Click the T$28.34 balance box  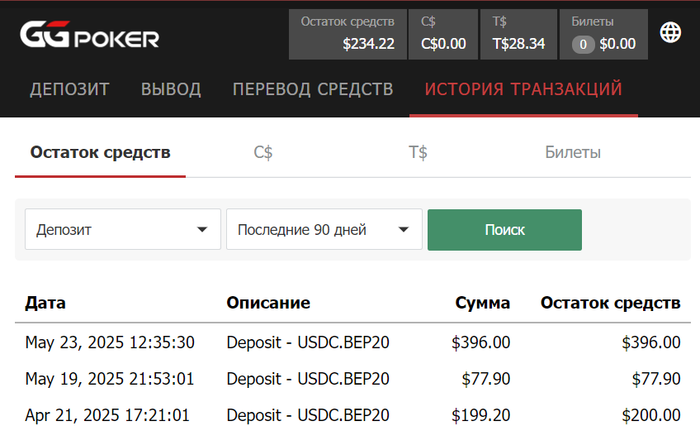click(519, 34)
